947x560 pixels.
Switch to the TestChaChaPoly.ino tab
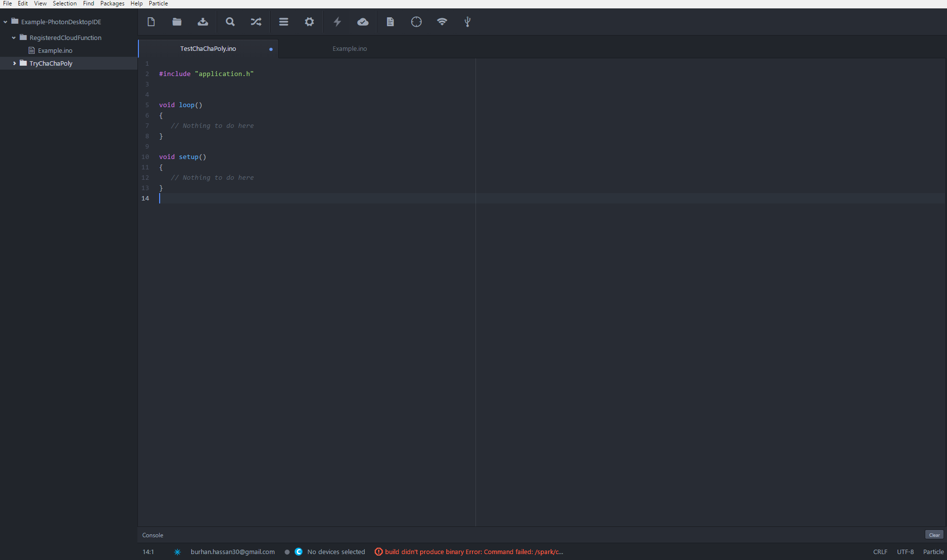pyautogui.click(x=208, y=49)
